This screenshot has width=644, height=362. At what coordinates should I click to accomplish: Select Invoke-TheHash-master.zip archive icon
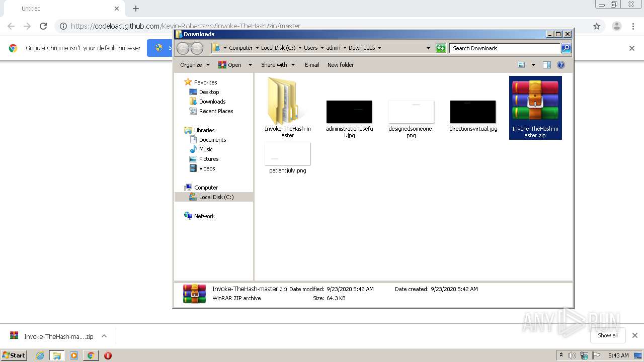point(535,100)
